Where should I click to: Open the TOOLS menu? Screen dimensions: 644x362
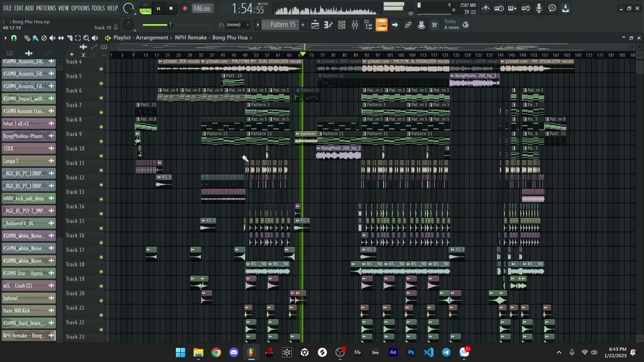[x=98, y=8]
